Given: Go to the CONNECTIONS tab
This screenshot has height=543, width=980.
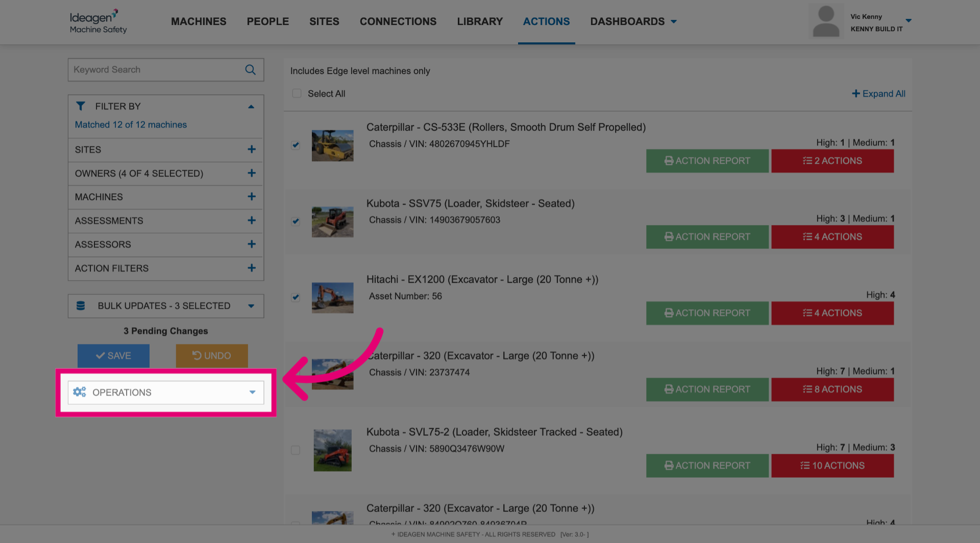Looking at the screenshot, I should [398, 21].
